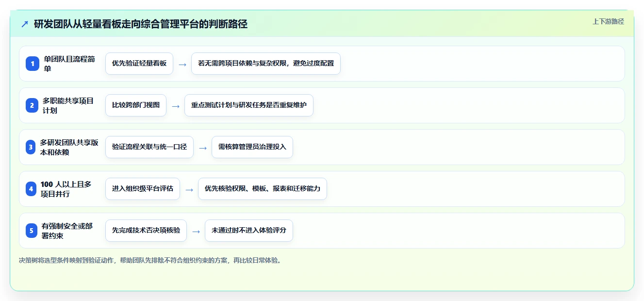Click the 重点测试计划与研发任务是否重复维护 chip
This screenshot has height=301, width=644.
coord(249,105)
